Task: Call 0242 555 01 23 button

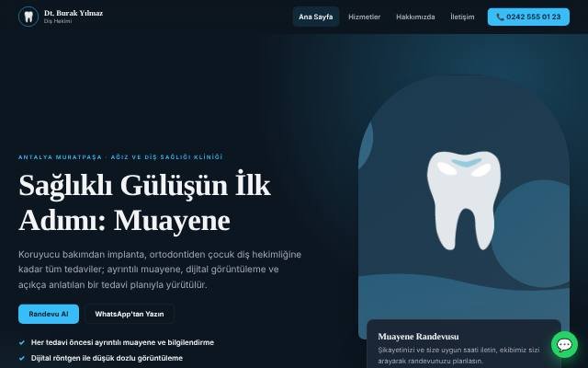Action: (528, 17)
